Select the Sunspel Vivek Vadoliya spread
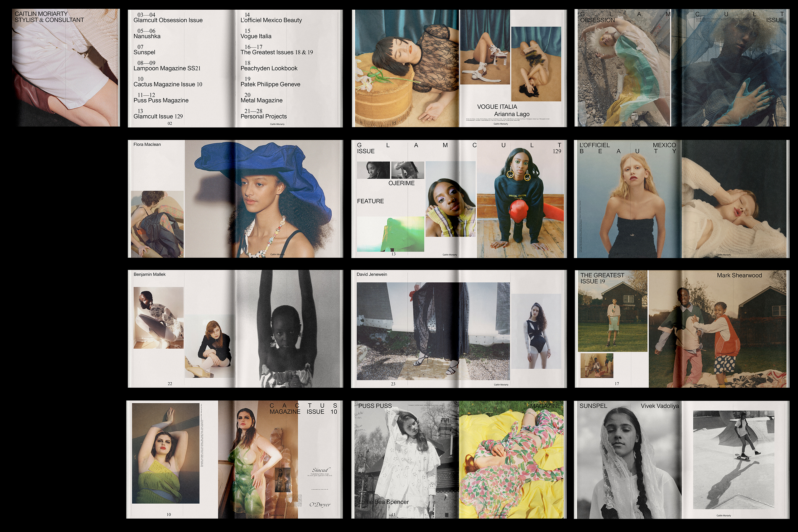The width and height of the screenshot is (798, 532). [x=681, y=459]
